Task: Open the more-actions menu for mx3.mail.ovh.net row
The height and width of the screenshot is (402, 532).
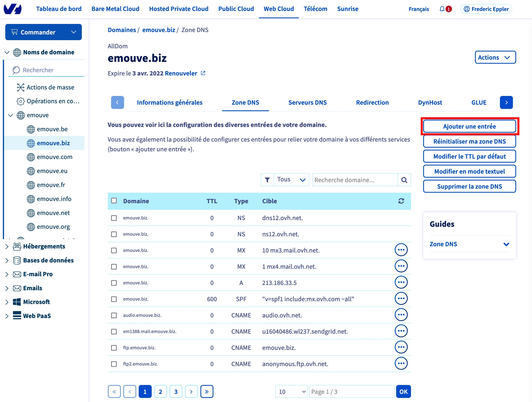Action: pyautogui.click(x=401, y=250)
